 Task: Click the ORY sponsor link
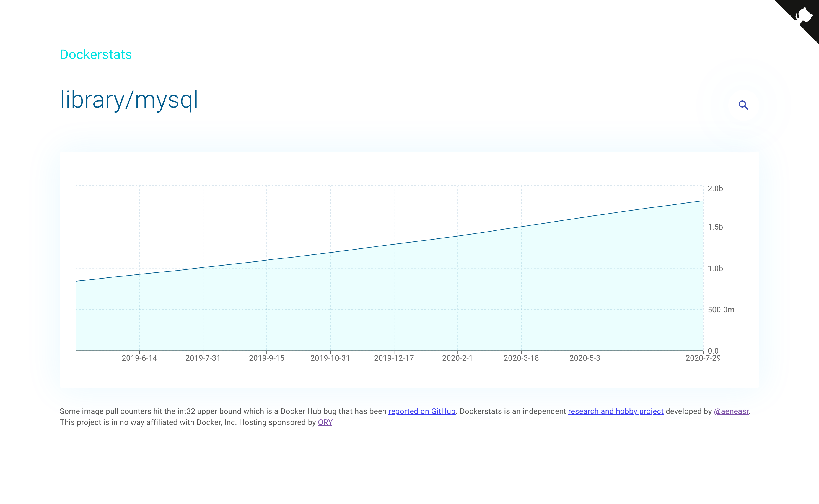pos(325,422)
